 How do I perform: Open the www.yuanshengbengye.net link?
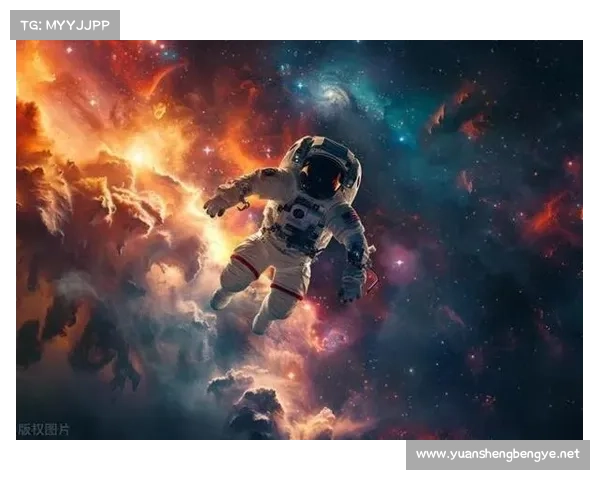click(x=497, y=454)
